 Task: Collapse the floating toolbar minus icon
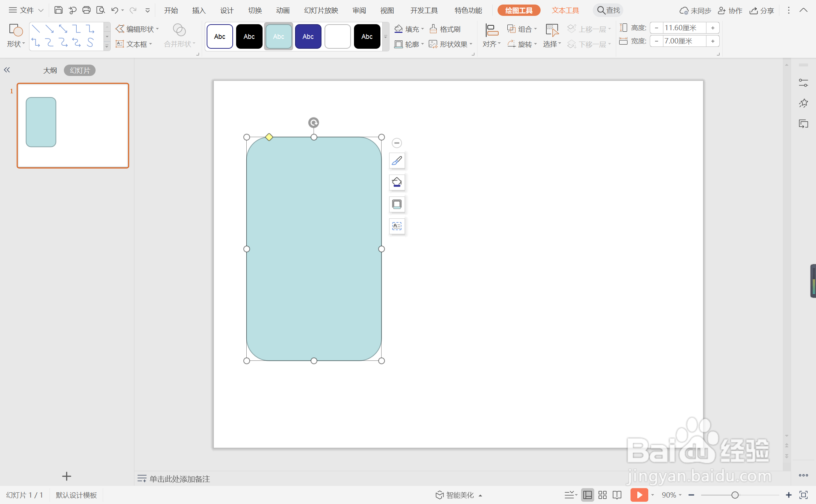pyautogui.click(x=397, y=143)
